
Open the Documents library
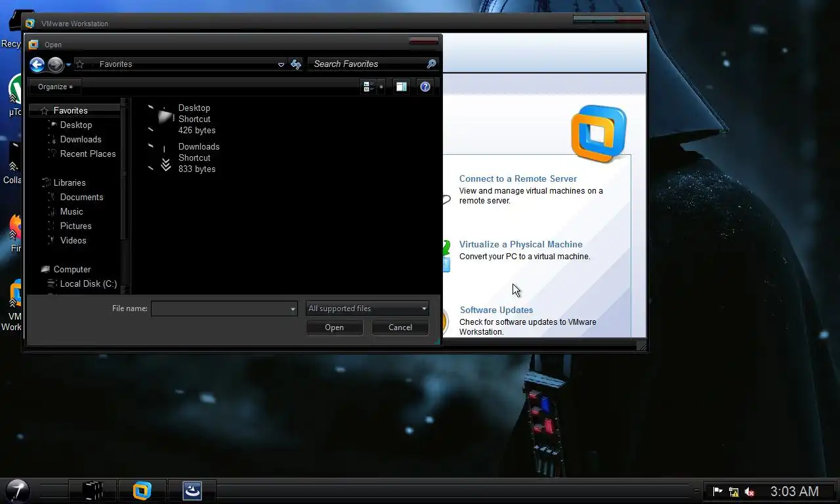coord(81,197)
